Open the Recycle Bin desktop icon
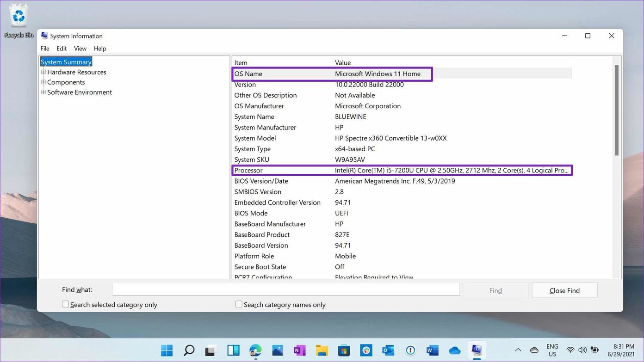This screenshot has width=644, height=362. pos(19,21)
